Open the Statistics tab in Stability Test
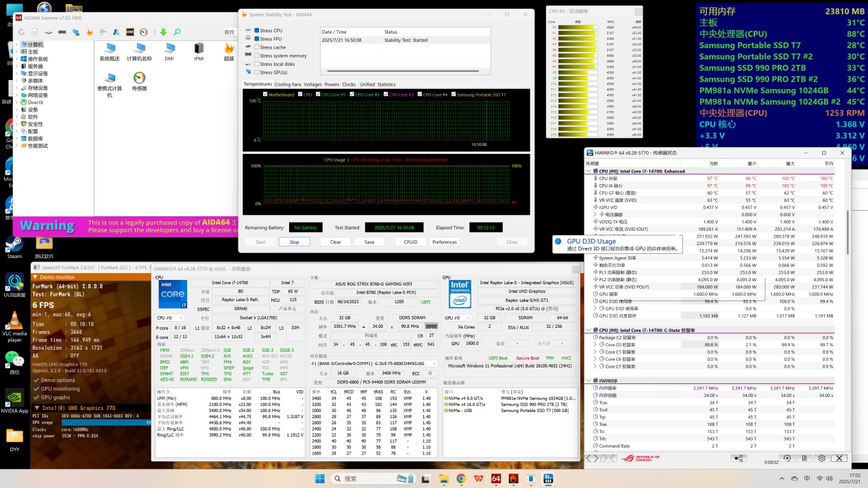Screen dimensions: 868x488 388,84
